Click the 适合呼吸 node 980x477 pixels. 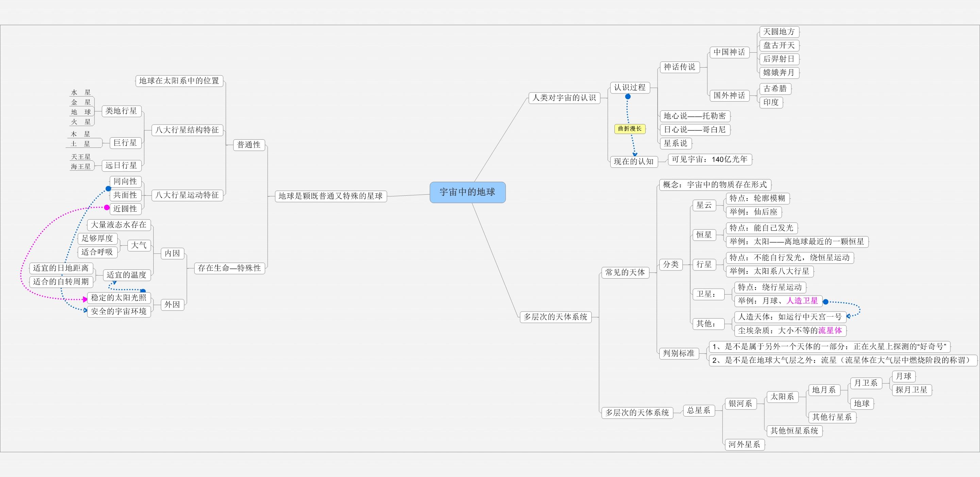click(97, 252)
